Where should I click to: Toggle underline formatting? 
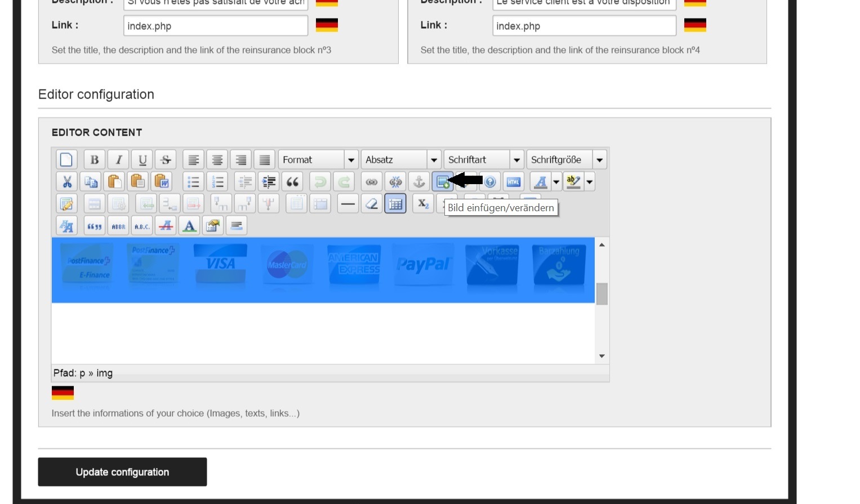pos(142,160)
